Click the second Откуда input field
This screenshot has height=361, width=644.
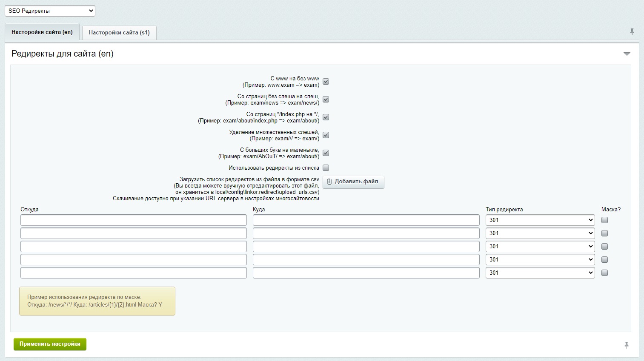tap(134, 233)
